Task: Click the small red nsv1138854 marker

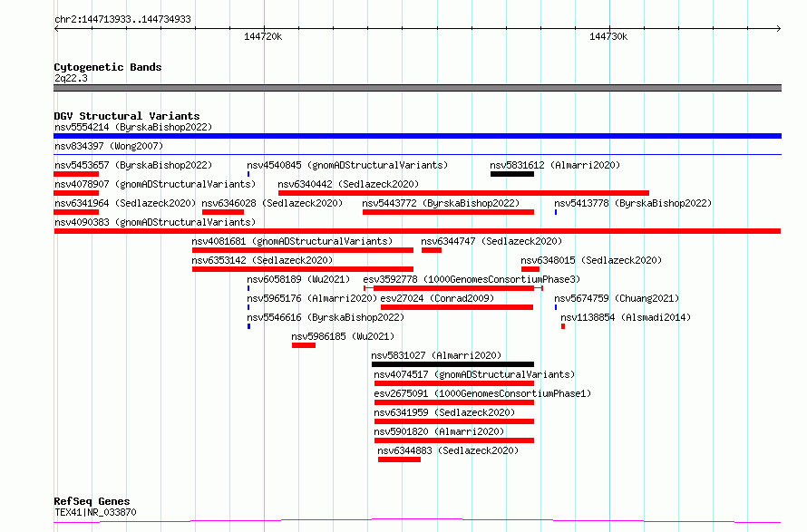Action: pos(563,326)
